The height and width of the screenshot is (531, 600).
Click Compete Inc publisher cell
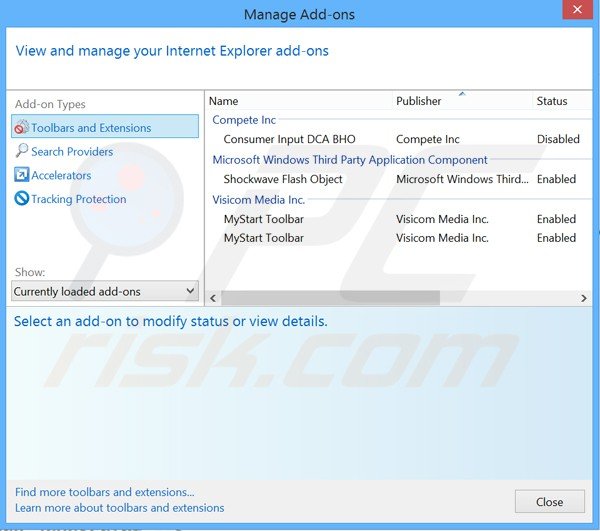pos(427,139)
